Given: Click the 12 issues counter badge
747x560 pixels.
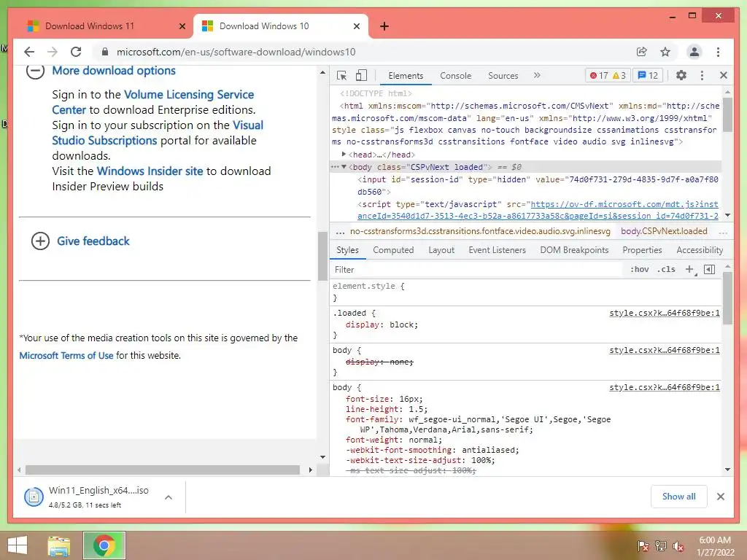Looking at the screenshot, I should tap(648, 75).
